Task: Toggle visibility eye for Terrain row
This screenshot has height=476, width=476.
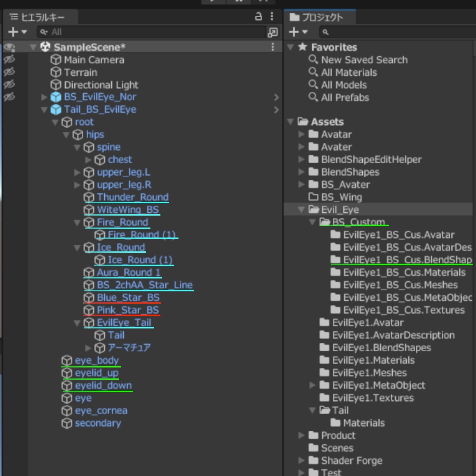Action: tap(9, 72)
